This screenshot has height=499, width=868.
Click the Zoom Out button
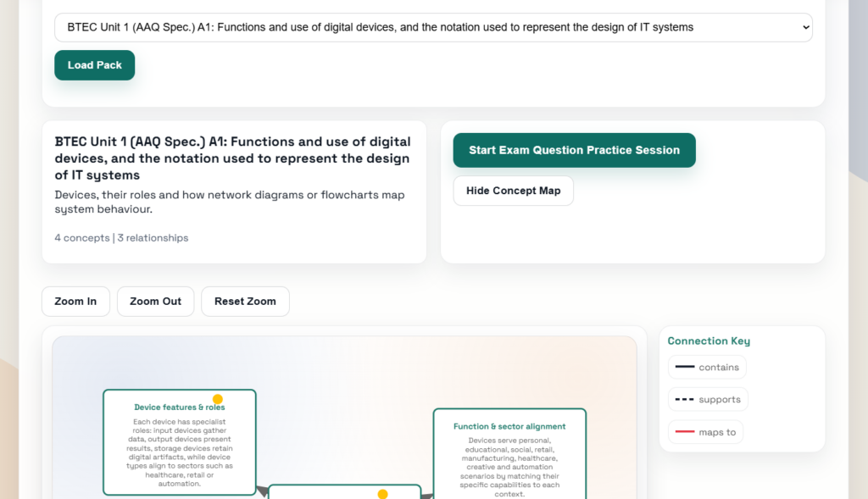(156, 302)
